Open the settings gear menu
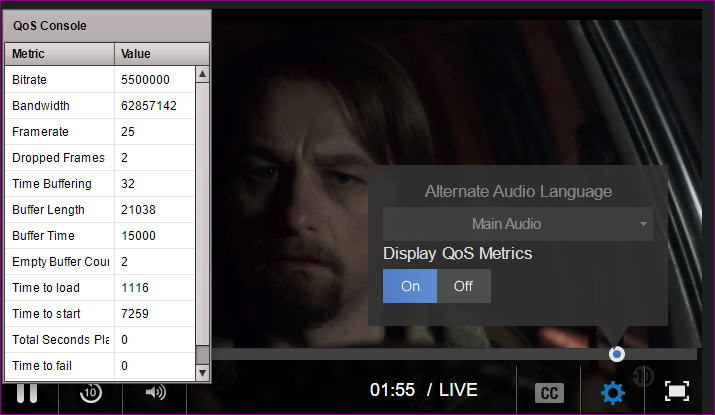The width and height of the screenshot is (715, 415). (612, 393)
